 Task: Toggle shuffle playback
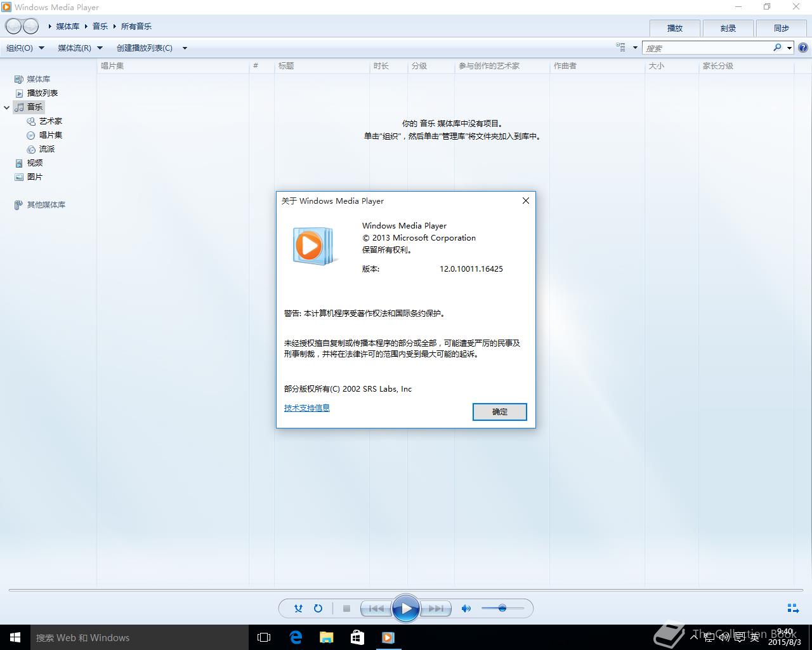coord(298,608)
